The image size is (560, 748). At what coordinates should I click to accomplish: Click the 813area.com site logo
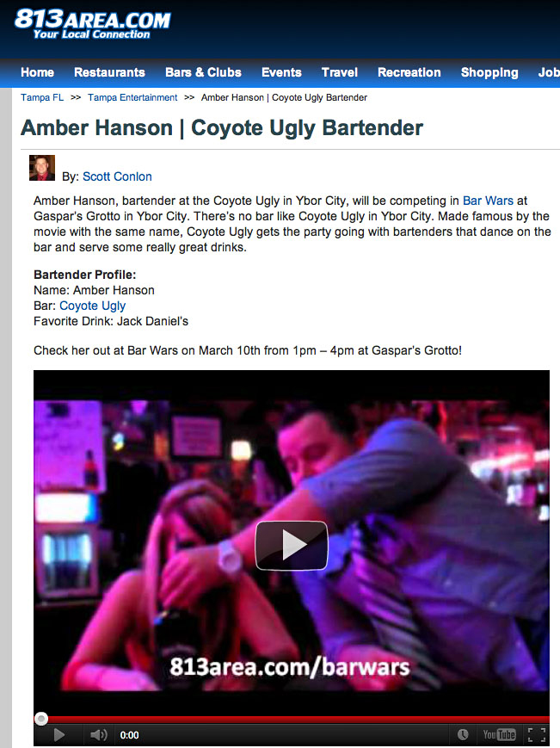92,24
